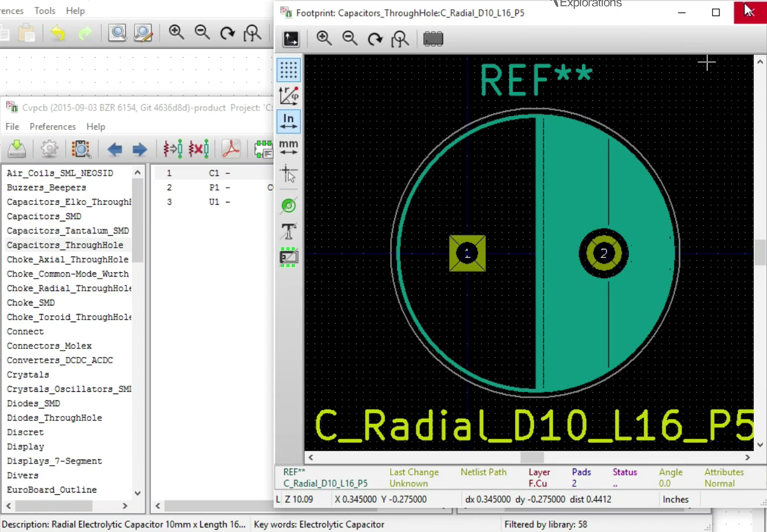Open the PDF datasheet viewer in Cvpcb
The height and width of the screenshot is (532, 767).
coord(231,149)
